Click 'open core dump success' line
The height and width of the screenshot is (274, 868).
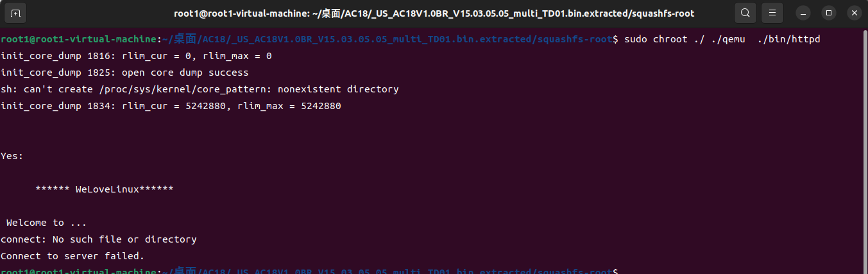point(124,73)
